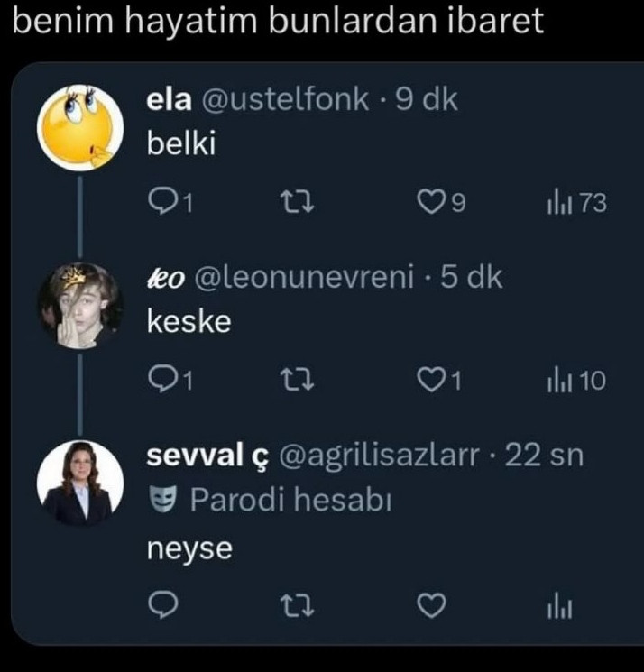This screenshot has width=644, height=672.
Task: Like sevval's "neyse" tweet
Action: [x=433, y=609]
